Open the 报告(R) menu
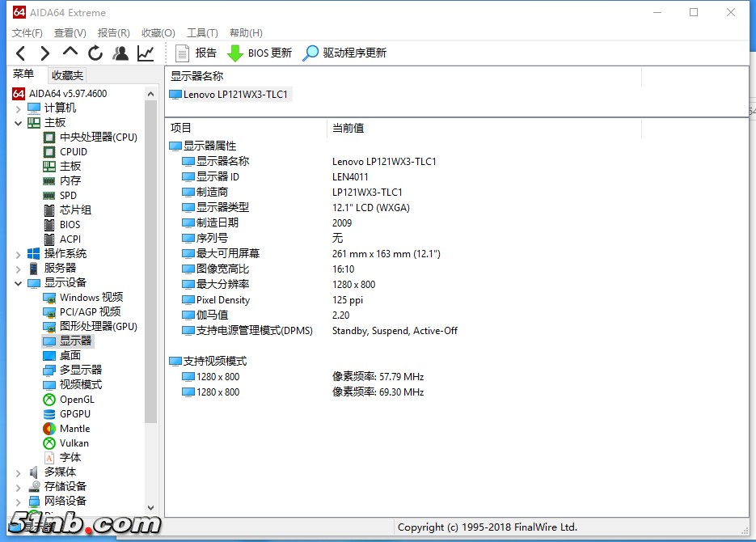756x542 pixels. click(114, 33)
